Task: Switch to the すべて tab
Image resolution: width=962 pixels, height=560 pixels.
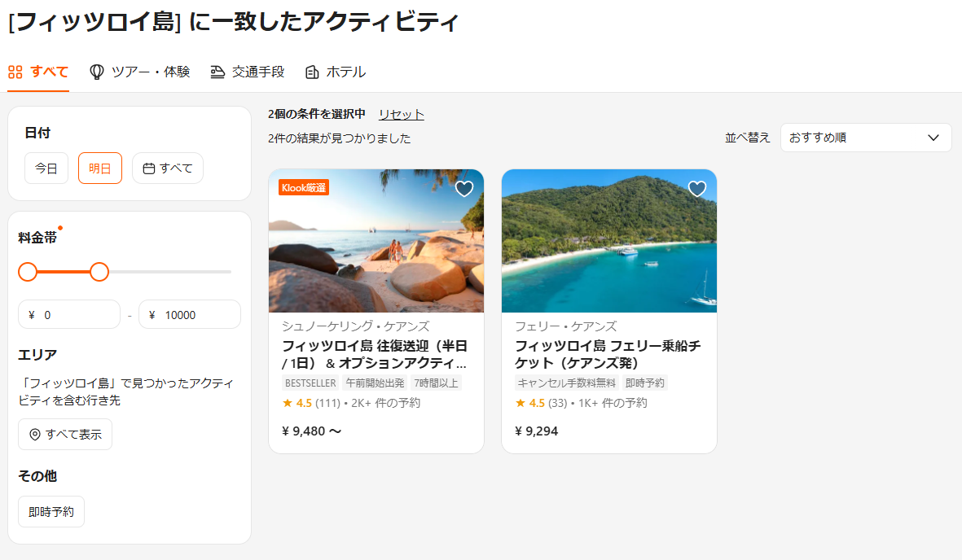Action: pos(38,72)
